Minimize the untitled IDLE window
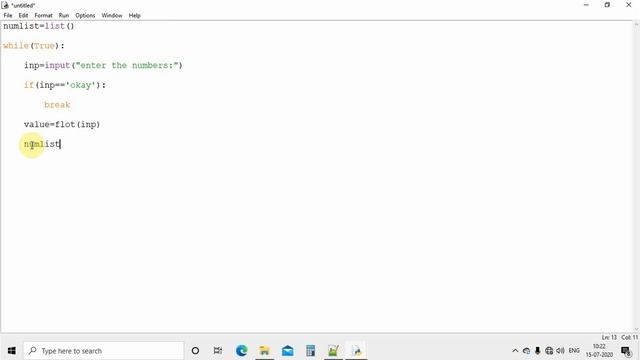 click(587, 5)
